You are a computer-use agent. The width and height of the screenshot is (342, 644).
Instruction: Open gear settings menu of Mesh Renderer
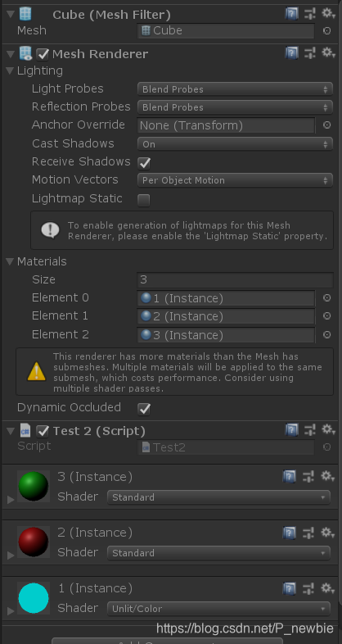tap(328, 52)
